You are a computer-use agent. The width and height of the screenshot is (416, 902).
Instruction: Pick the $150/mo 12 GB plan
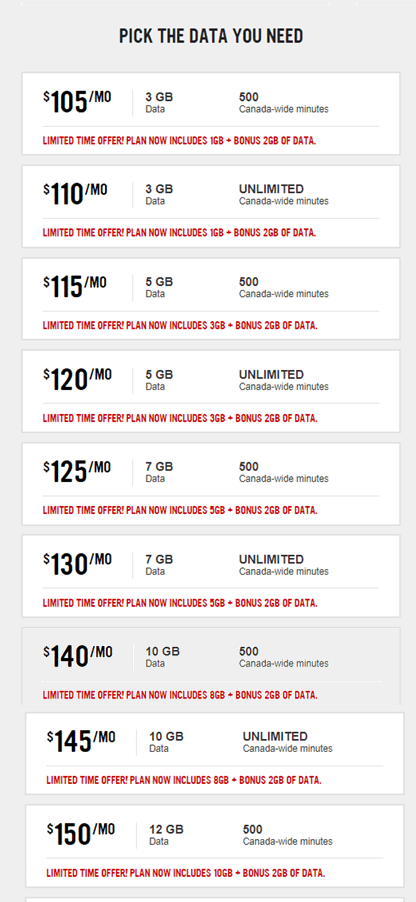point(215,846)
